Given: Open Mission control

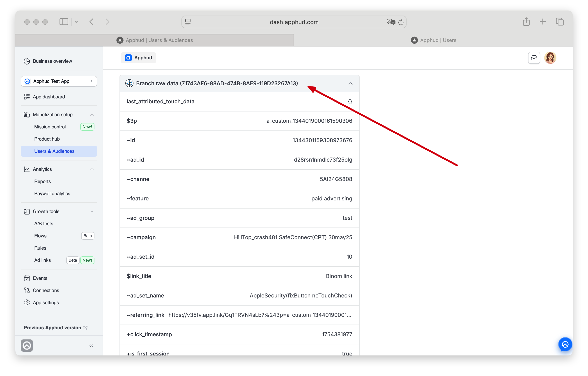Looking at the screenshot, I should 50,127.
